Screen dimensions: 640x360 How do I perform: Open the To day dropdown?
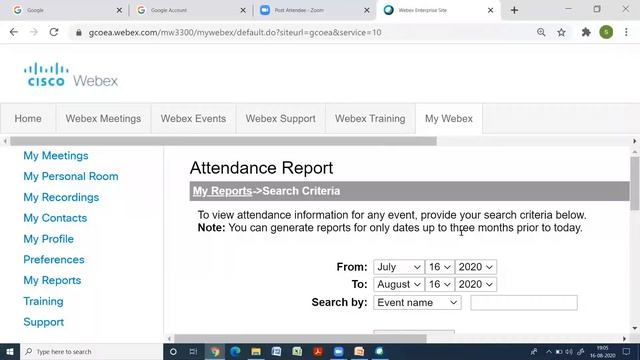[x=440, y=284]
